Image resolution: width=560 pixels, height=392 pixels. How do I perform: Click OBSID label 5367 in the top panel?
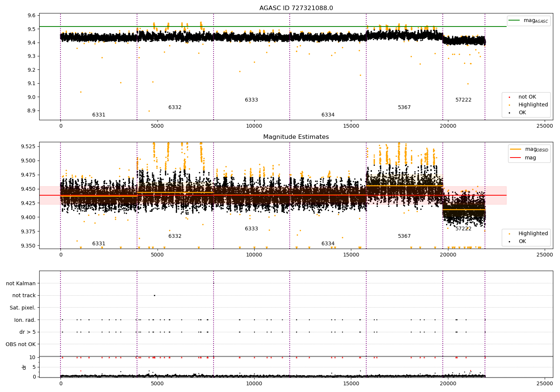(404, 108)
